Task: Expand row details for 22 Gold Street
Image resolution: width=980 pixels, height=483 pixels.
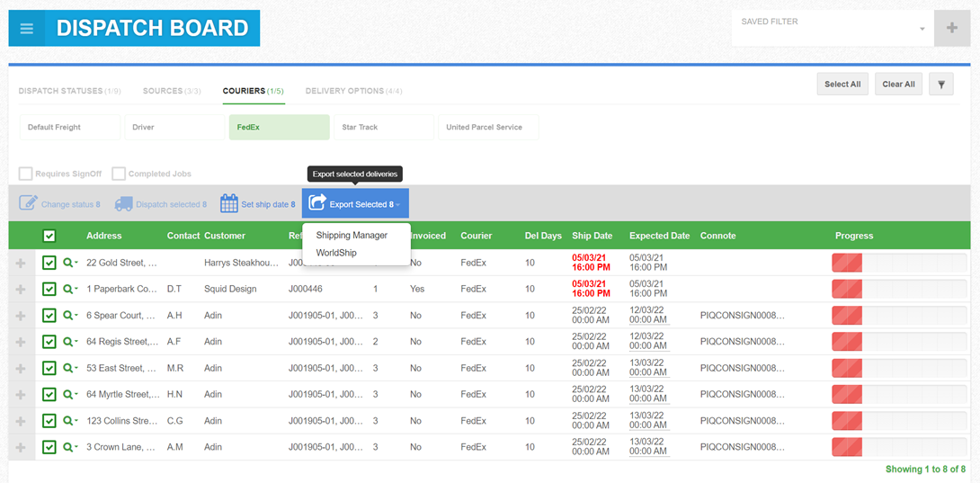Action: (20, 264)
